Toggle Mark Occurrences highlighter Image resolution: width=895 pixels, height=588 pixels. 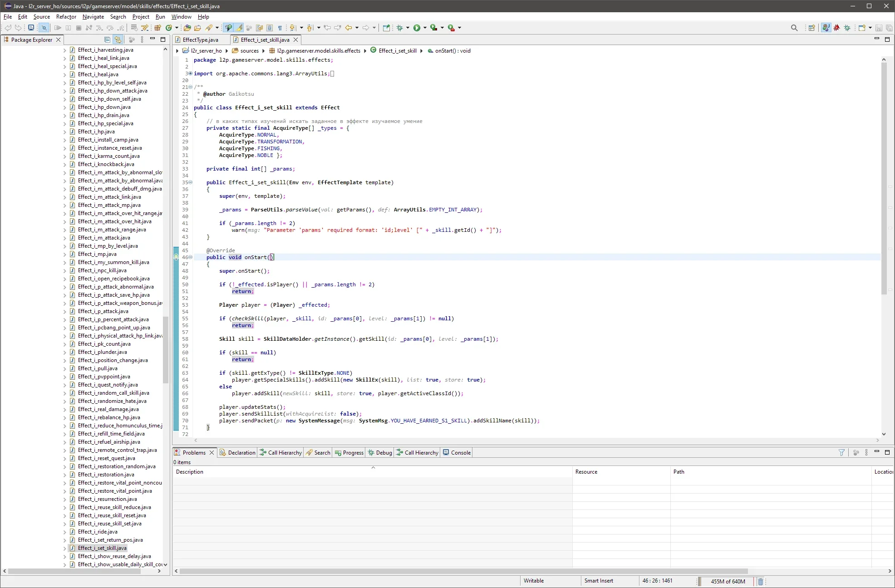[x=239, y=28]
